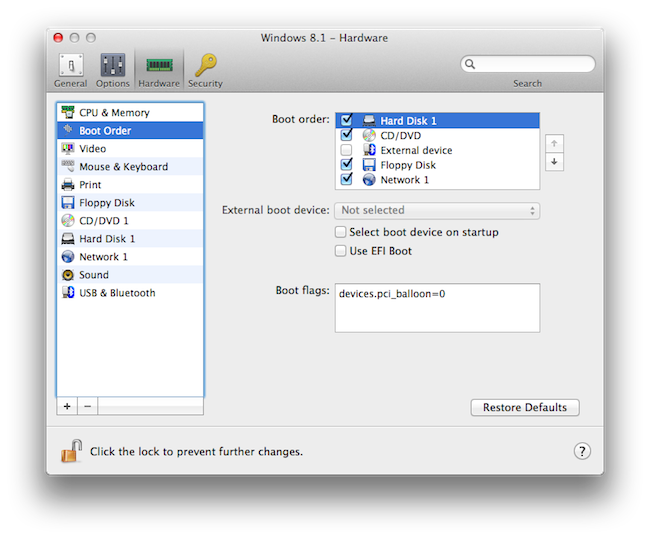This screenshot has width=650, height=539.
Task: Open External boot device dropdown
Action: pyautogui.click(x=437, y=211)
